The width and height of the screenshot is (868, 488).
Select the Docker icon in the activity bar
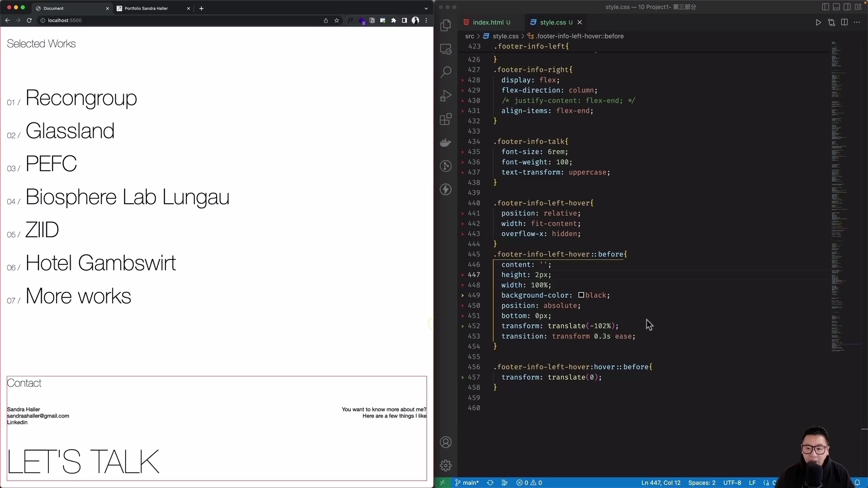click(446, 143)
